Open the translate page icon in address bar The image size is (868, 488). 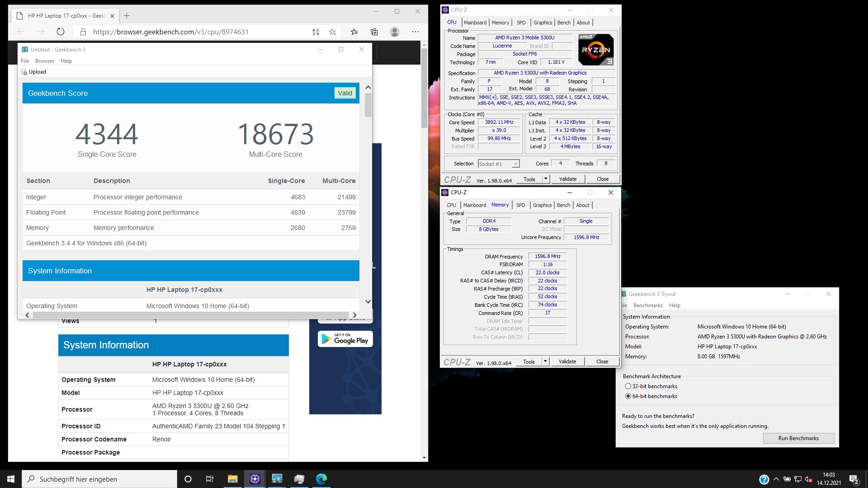316,32
